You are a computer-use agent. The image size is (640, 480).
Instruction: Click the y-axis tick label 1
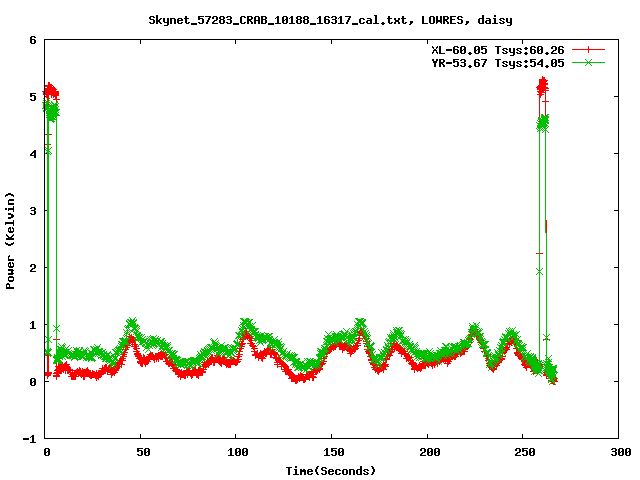click(33, 325)
